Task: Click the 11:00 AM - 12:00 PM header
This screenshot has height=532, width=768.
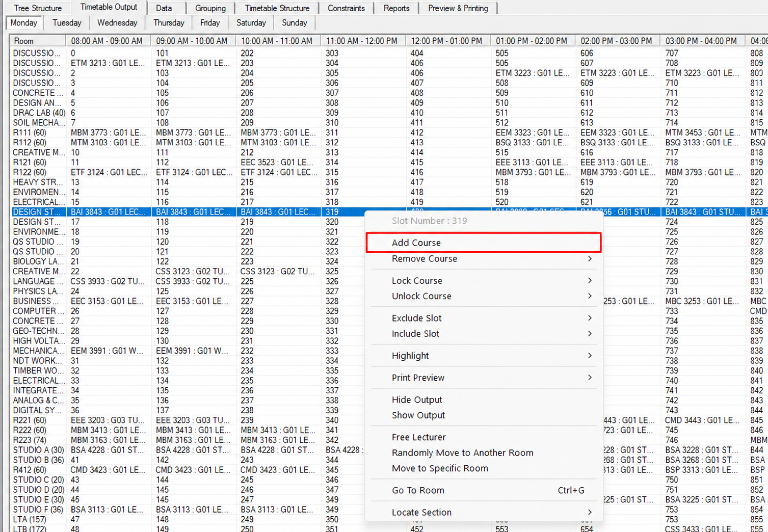Action: pos(363,41)
